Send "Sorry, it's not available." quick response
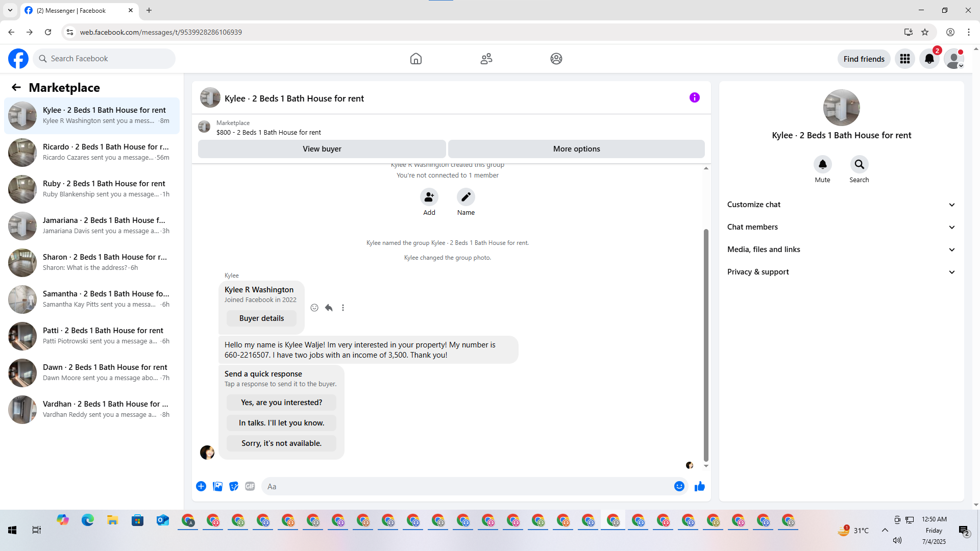This screenshot has height=551, width=980. [281, 443]
